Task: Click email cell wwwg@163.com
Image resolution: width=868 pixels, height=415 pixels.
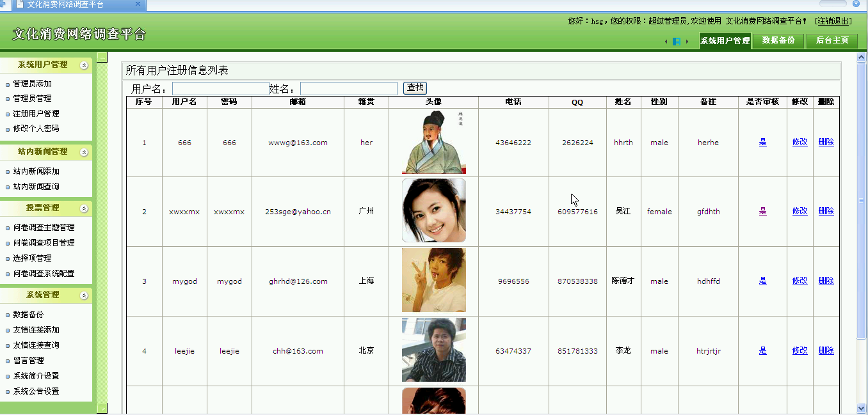Action: click(298, 143)
